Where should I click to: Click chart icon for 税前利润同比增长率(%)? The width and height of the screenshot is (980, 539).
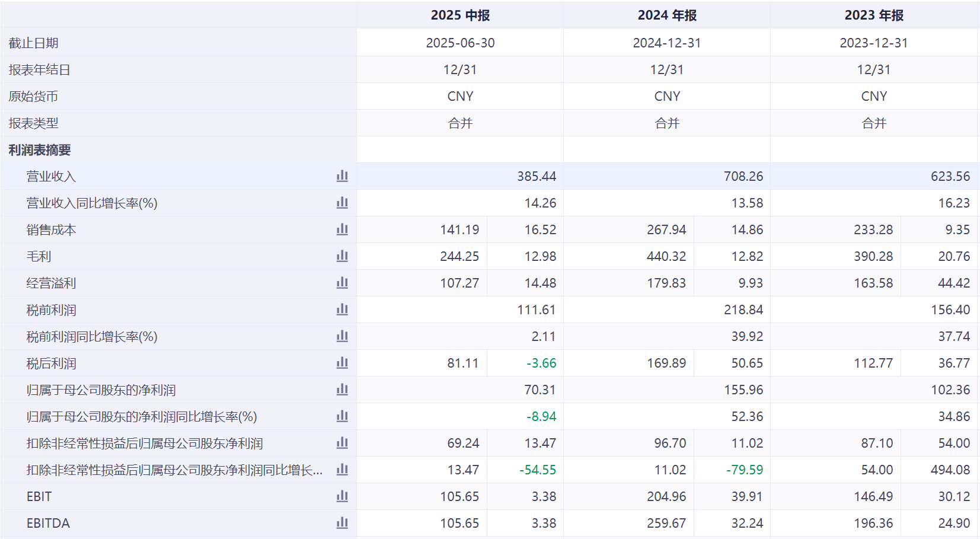(x=342, y=336)
